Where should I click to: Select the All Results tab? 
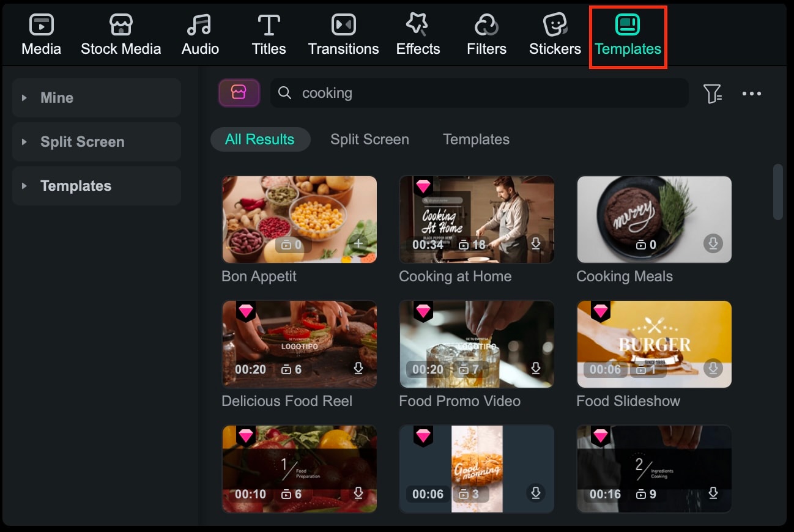261,139
